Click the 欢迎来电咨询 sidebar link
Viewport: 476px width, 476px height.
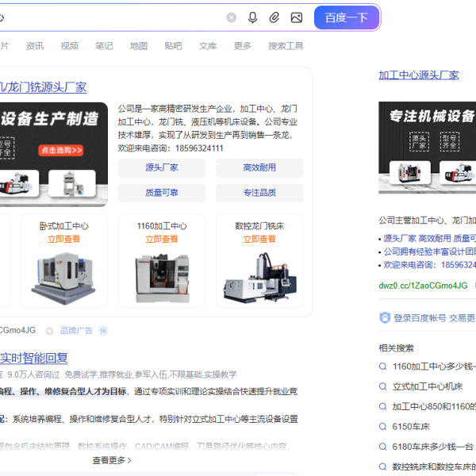(429, 265)
